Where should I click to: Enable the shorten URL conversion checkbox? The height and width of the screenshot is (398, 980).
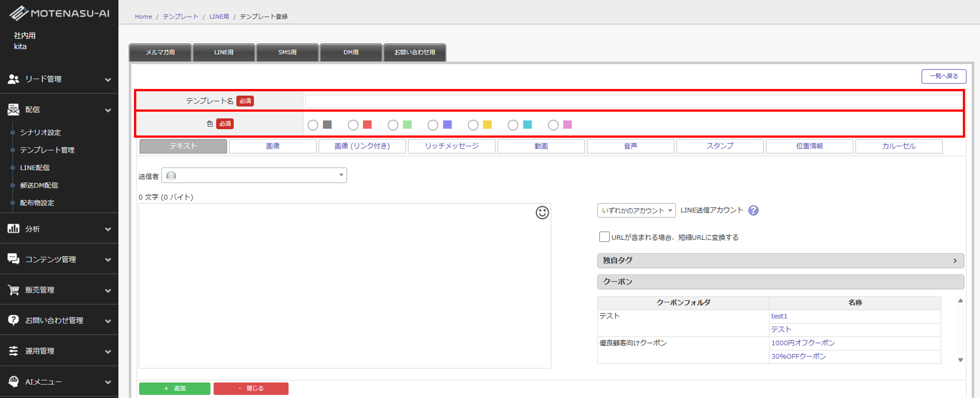604,237
